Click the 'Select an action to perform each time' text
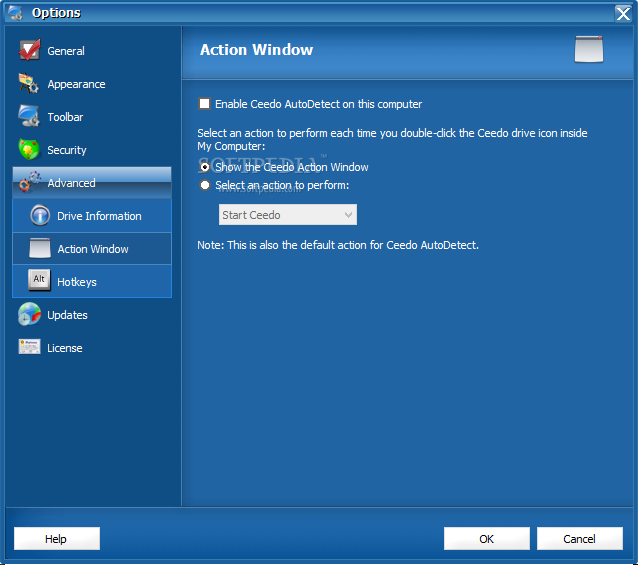The width and height of the screenshot is (638, 565). point(392,139)
